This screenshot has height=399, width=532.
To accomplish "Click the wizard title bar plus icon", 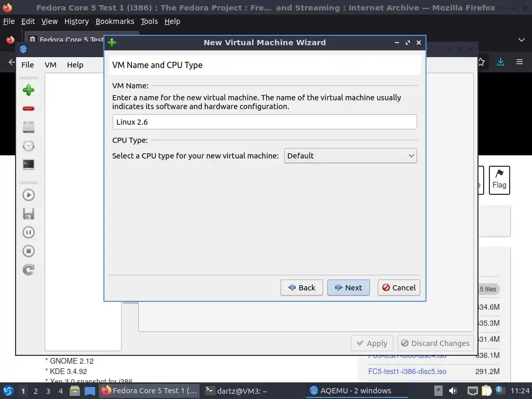I will pyautogui.click(x=112, y=43).
